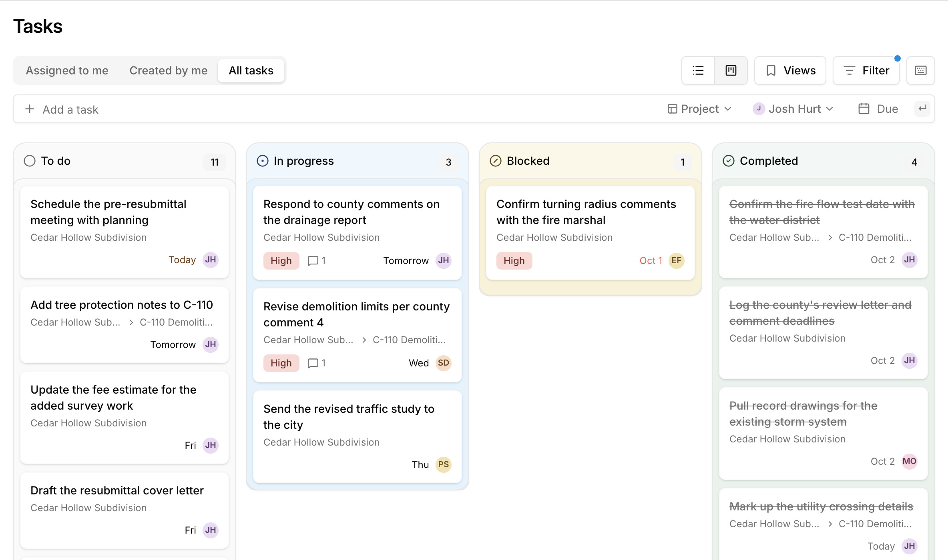This screenshot has height=560, width=948.
Task: Open the Views menu
Action: [x=790, y=70]
